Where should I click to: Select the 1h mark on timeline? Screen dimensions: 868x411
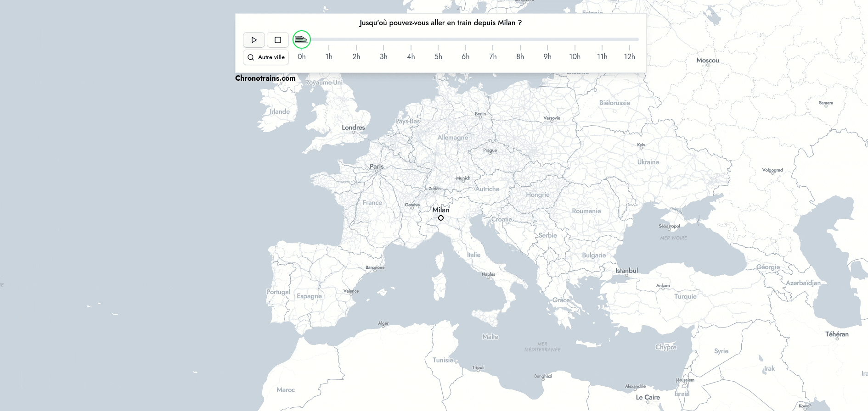tap(329, 56)
